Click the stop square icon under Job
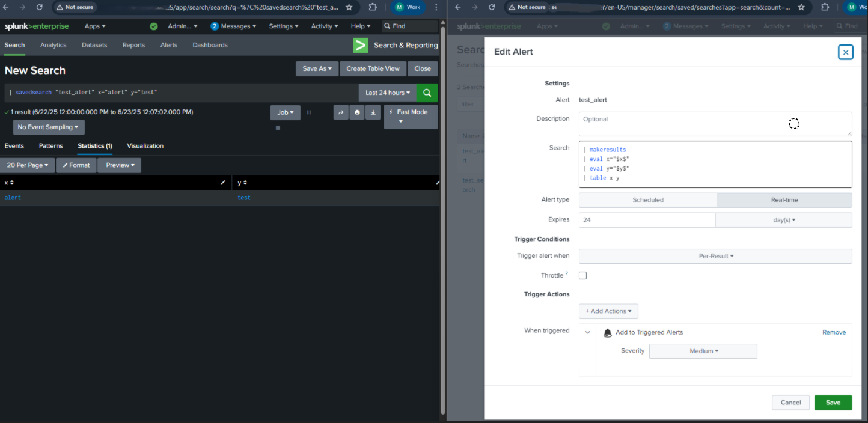The width and height of the screenshot is (868, 423). click(x=278, y=127)
